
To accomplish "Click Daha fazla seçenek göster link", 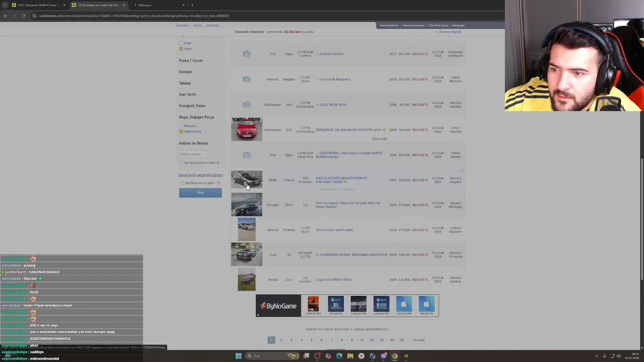I will (x=200, y=175).
